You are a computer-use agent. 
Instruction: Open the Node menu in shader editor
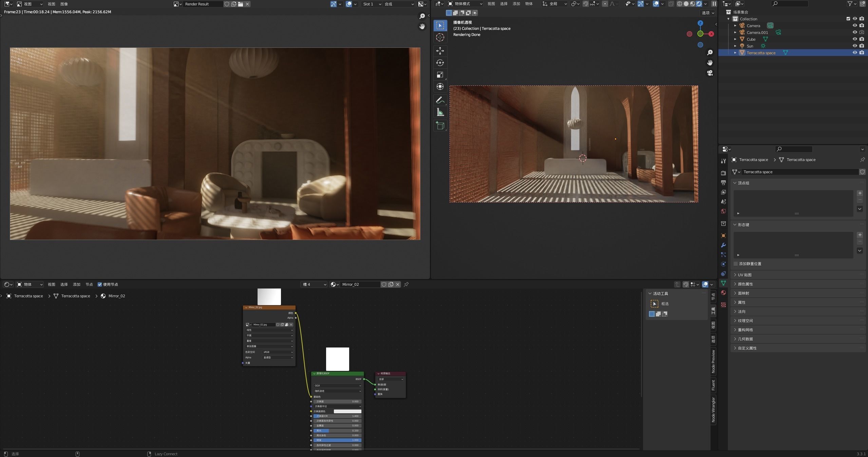tap(89, 284)
